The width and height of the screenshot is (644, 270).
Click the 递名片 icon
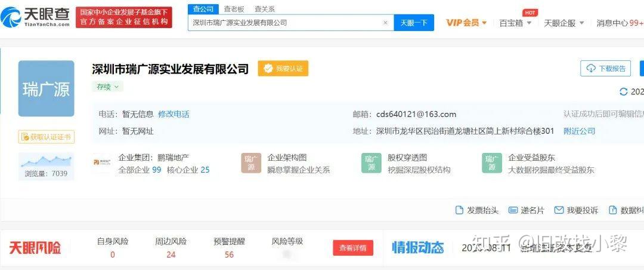point(513,210)
